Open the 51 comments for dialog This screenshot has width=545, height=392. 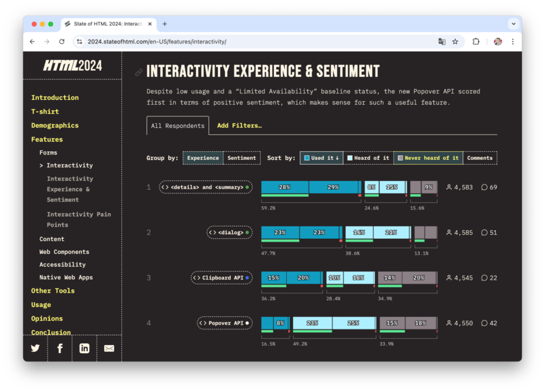(x=489, y=232)
